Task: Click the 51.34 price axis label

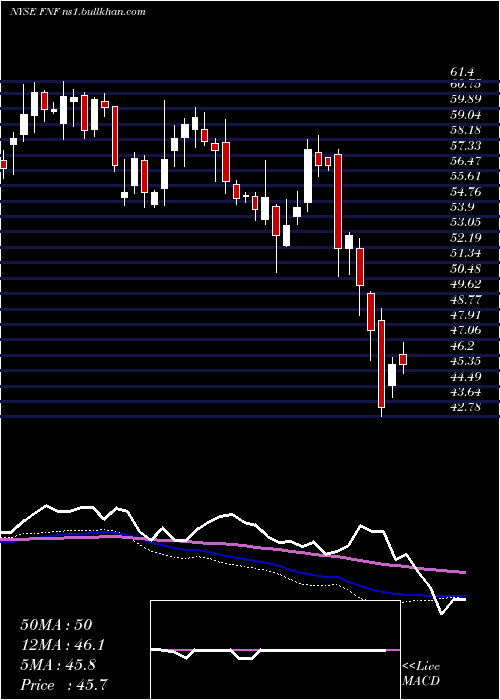Action: tap(466, 253)
